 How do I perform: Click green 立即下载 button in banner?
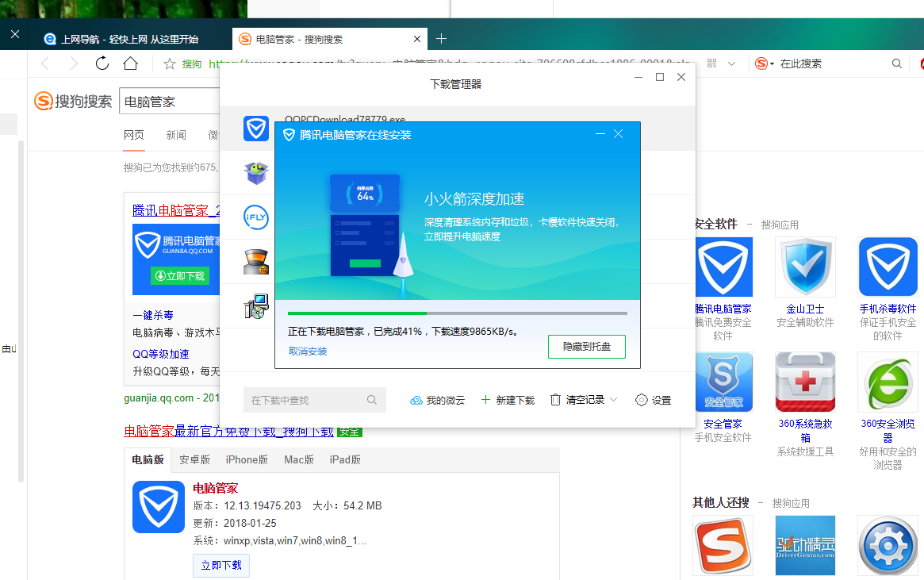[x=180, y=275]
